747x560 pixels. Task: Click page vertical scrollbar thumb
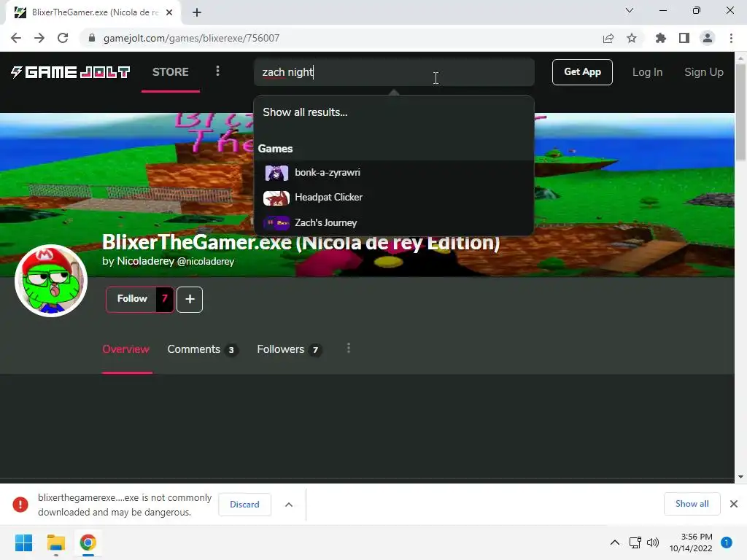(740, 112)
